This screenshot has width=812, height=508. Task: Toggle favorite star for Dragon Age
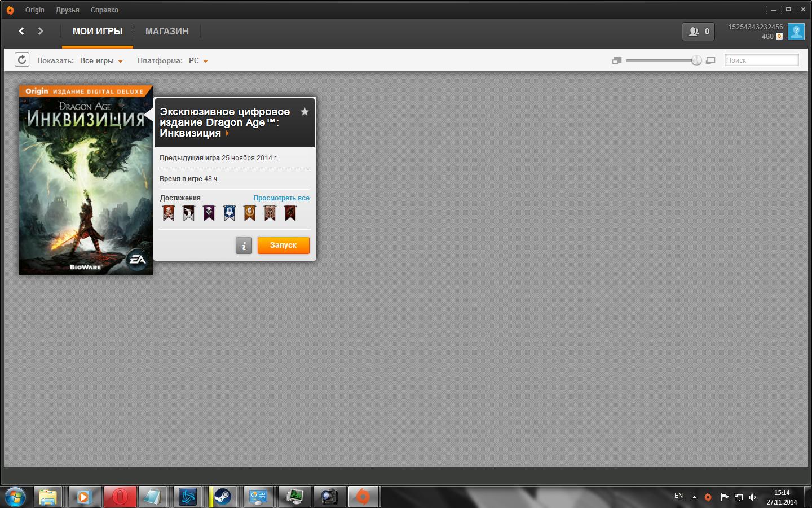(x=304, y=112)
